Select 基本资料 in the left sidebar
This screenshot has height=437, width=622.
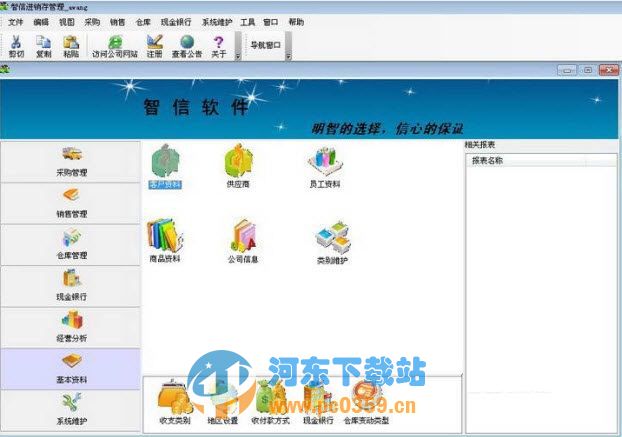pyautogui.click(x=71, y=369)
